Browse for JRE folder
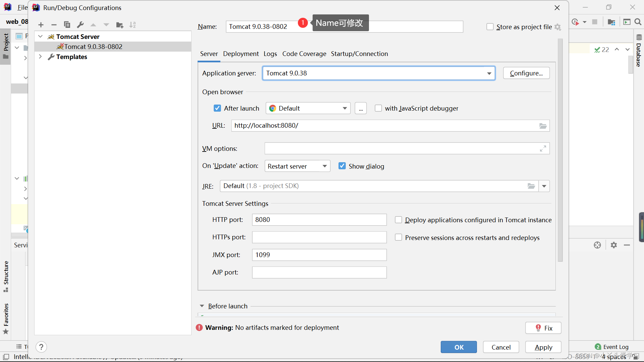 531,186
